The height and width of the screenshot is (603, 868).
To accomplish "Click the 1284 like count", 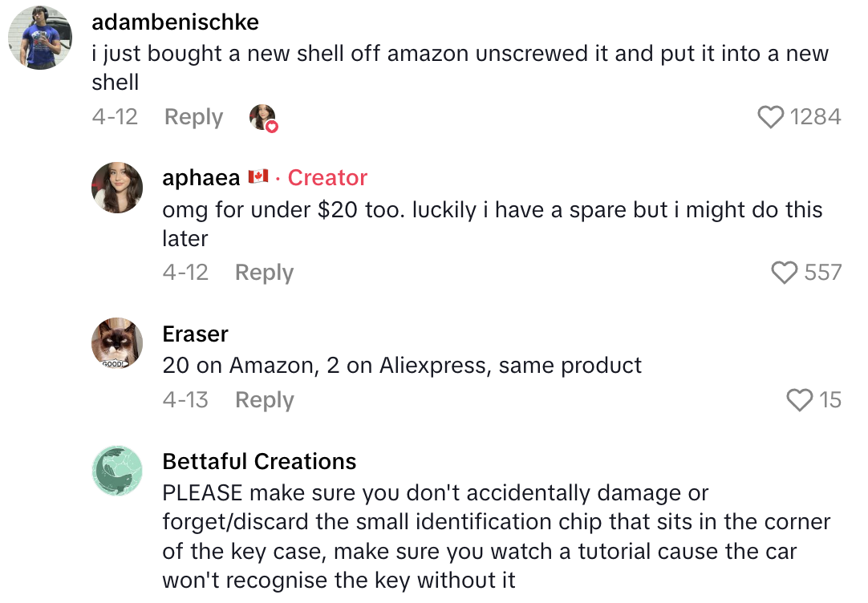I will click(815, 117).
